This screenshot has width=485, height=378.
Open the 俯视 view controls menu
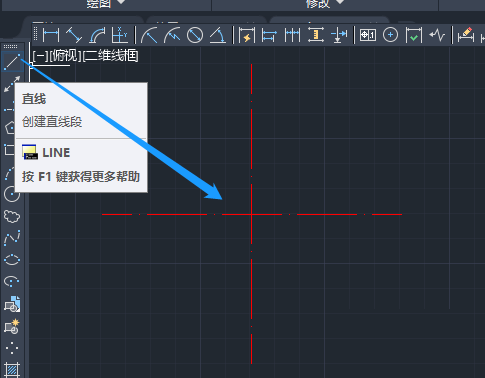point(66,56)
